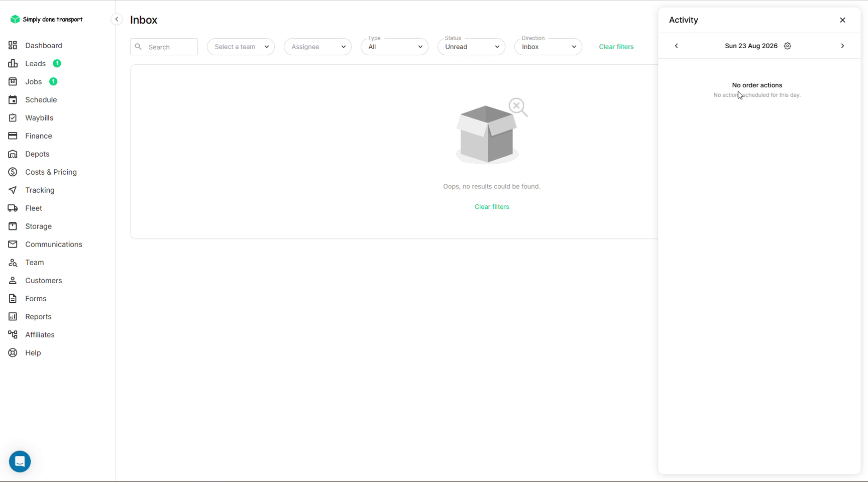
Task: Open the Type filter dropdown
Action: click(394, 47)
